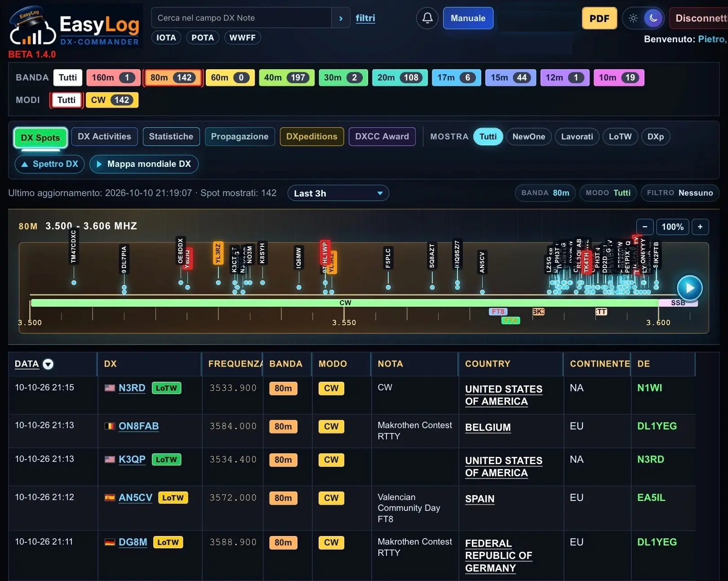Open the Last 3h time range dropdown
The height and width of the screenshot is (581, 728).
(338, 193)
